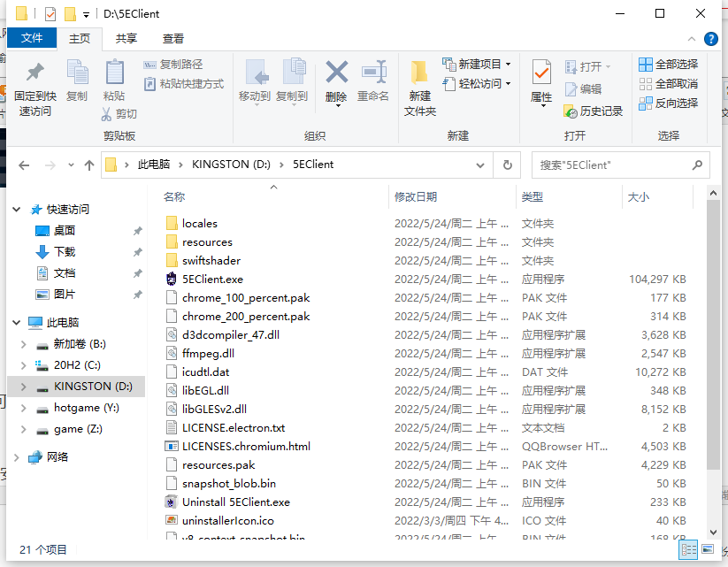The image size is (728, 567).
Task: Collapse Quick access (快速访问) tree
Action: (x=16, y=210)
